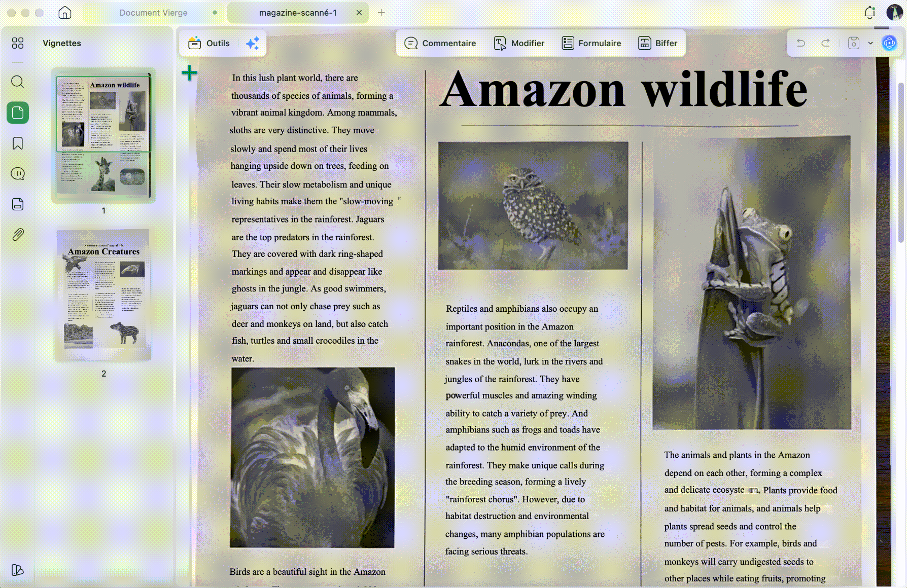Open the search panel magnifier icon

18,82
